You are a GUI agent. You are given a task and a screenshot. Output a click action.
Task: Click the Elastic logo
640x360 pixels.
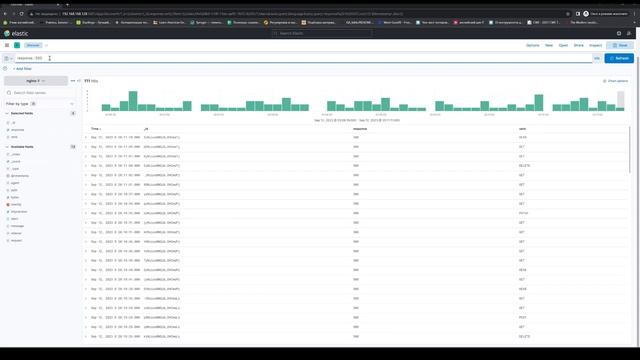16,33
